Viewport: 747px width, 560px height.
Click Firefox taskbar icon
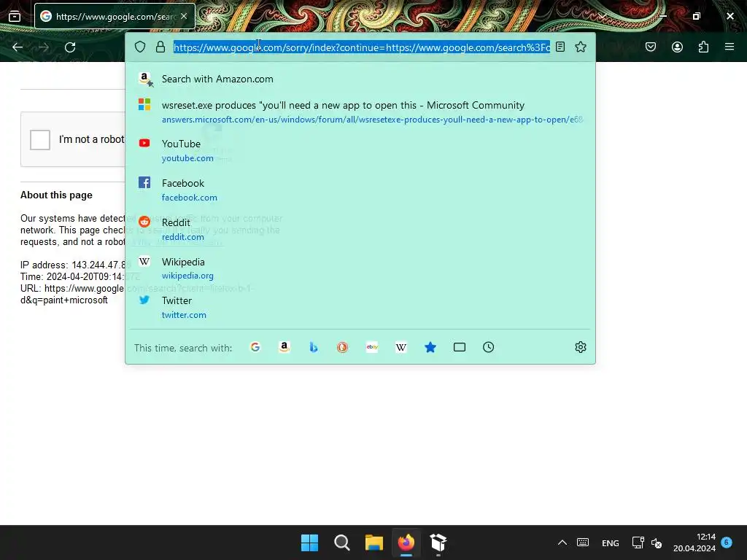pyautogui.click(x=406, y=542)
